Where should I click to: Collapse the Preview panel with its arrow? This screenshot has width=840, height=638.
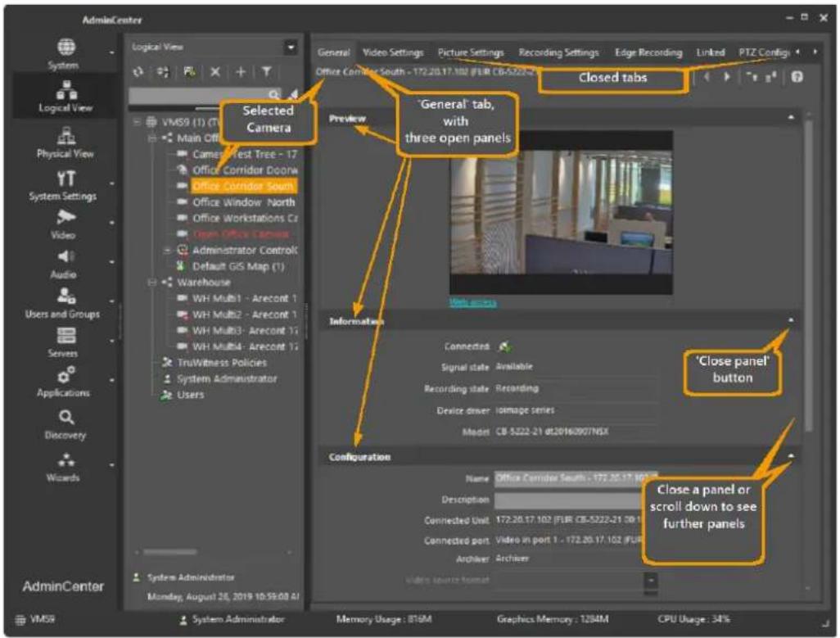pos(791,118)
